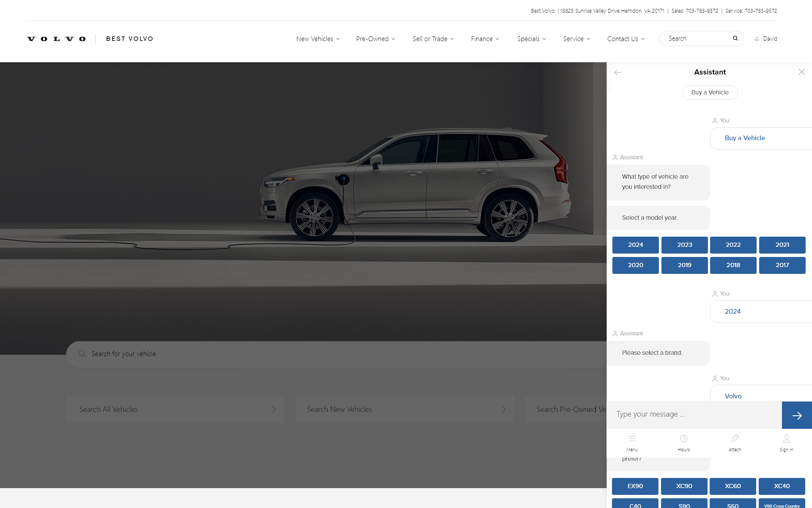Viewport: 812px width, 508px height.
Task: Expand the Pre-Owned menu
Action: click(376, 39)
